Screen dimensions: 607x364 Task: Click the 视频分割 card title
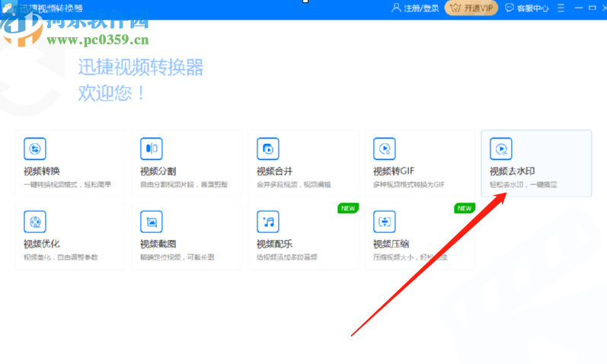tap(158, 171)
